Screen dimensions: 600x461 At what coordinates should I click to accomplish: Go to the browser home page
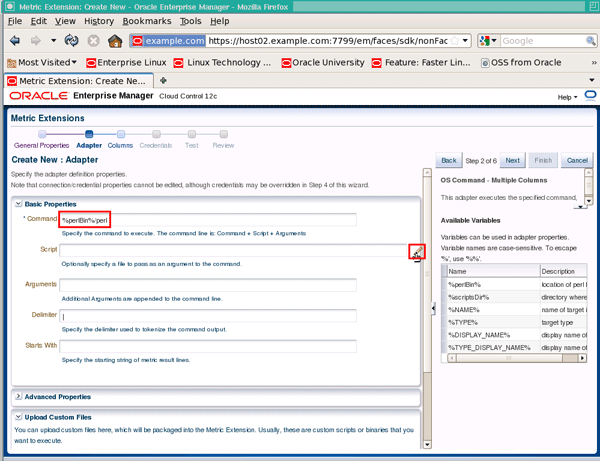[115, 41]
